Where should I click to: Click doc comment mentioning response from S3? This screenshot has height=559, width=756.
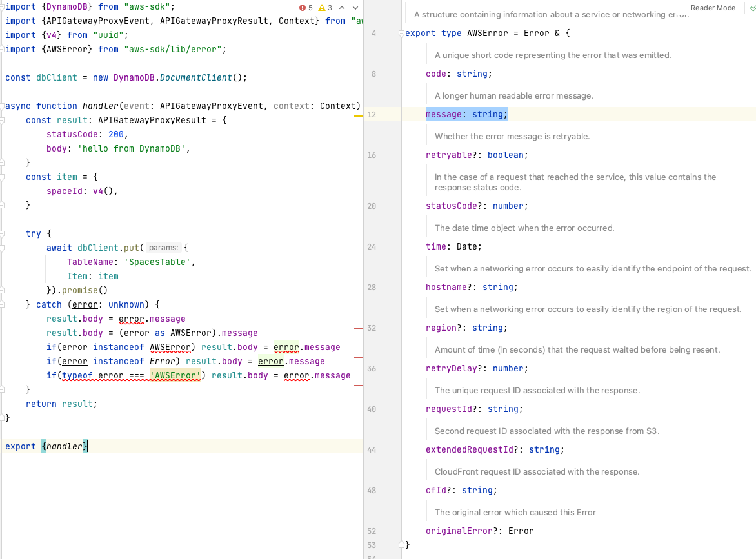coord(547,431)
